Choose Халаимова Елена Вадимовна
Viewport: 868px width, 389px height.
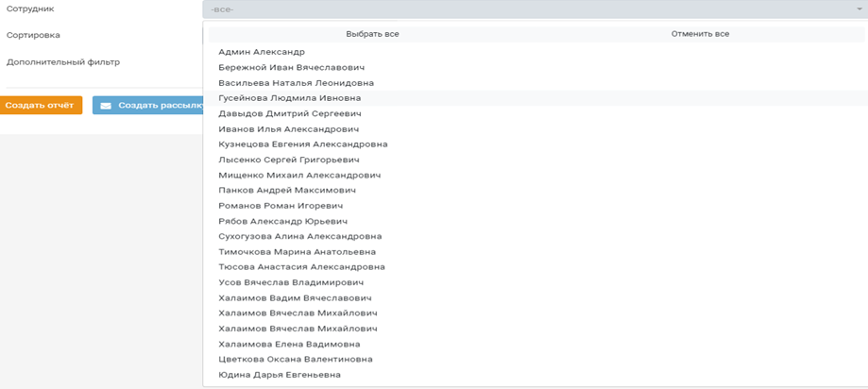point(535,345)
